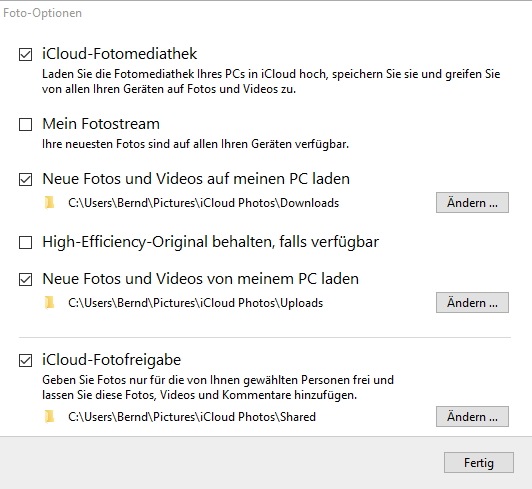
Task: Click the iCloud Photos\Shared path text
Action: (192, 417)
